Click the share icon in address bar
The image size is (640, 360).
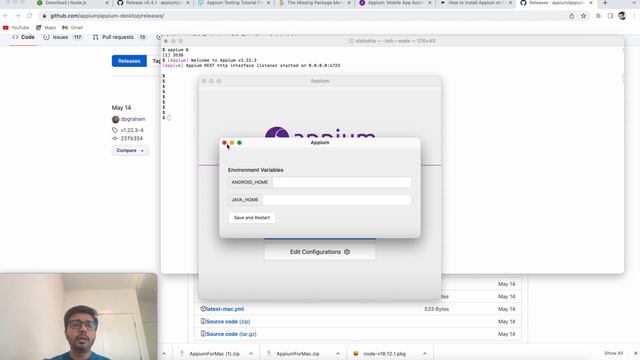tap(571, 16)
